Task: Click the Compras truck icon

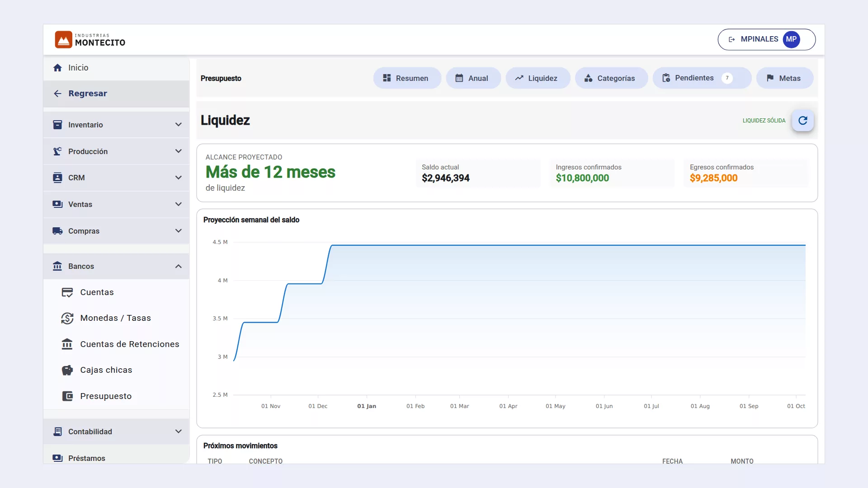Action: pyautogui.click(x=57, y=231)
